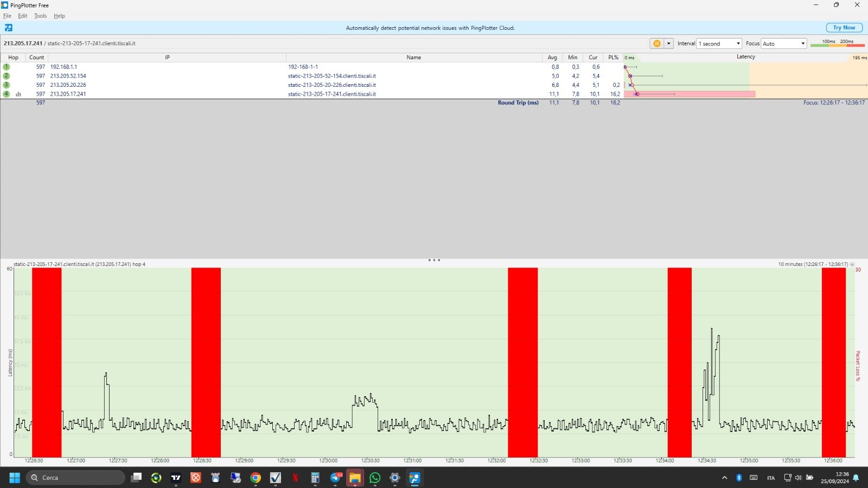Click the PL% column header
The width and height of the screenshot is (868, 488).
tap(613, 58)
